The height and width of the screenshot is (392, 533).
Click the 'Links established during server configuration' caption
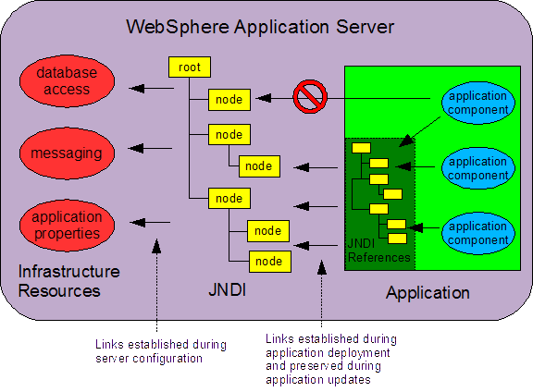(x=161, y=351)
